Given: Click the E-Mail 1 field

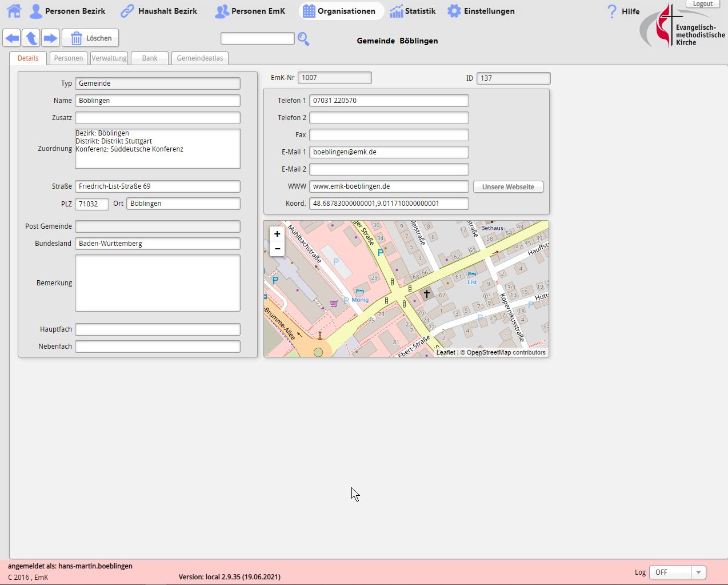Looking at the screenshot, I should (x=389, y=152).
